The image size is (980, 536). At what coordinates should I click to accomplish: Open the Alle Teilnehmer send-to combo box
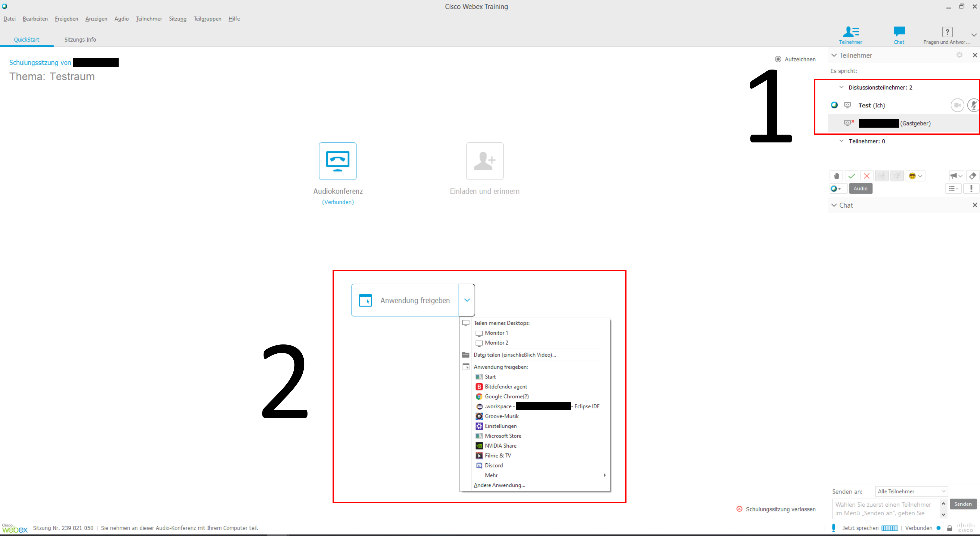911,491
